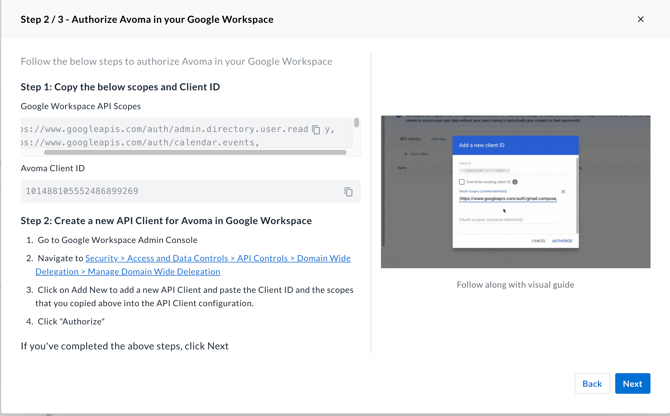Click the Next button
The height and width of the screenshot is (416, 670).
click(632, 384)
